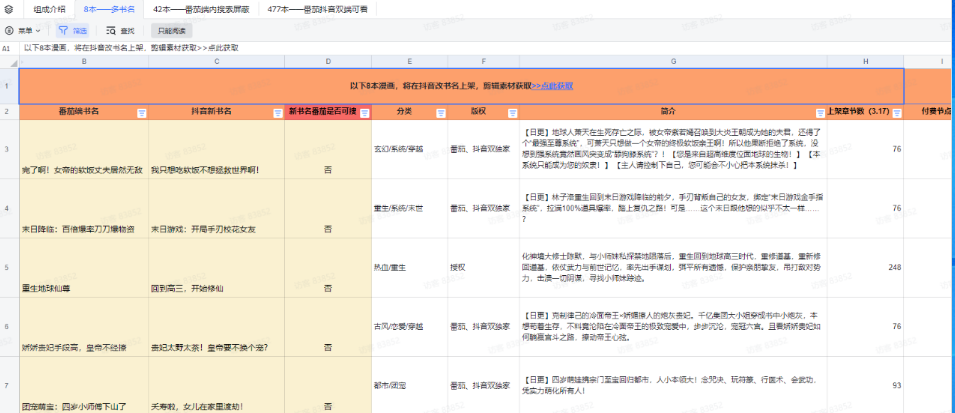The image size is (955, 413).
Task: Open filter icon on 抖音新书名 column
Action: (275, 112)
